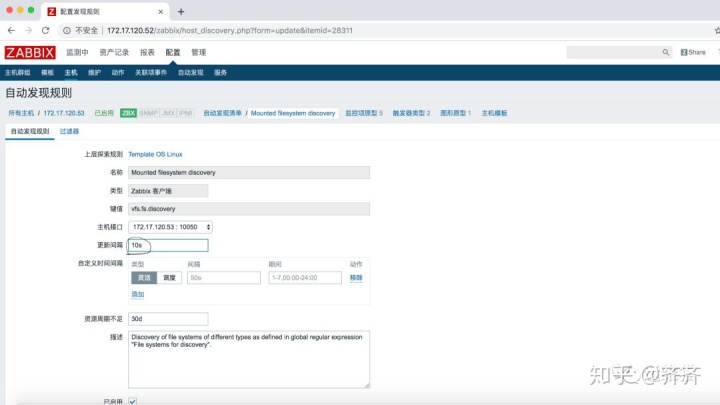Toggle the 已启用 checkbox
720x405 pixels.
tap(132, 401)
